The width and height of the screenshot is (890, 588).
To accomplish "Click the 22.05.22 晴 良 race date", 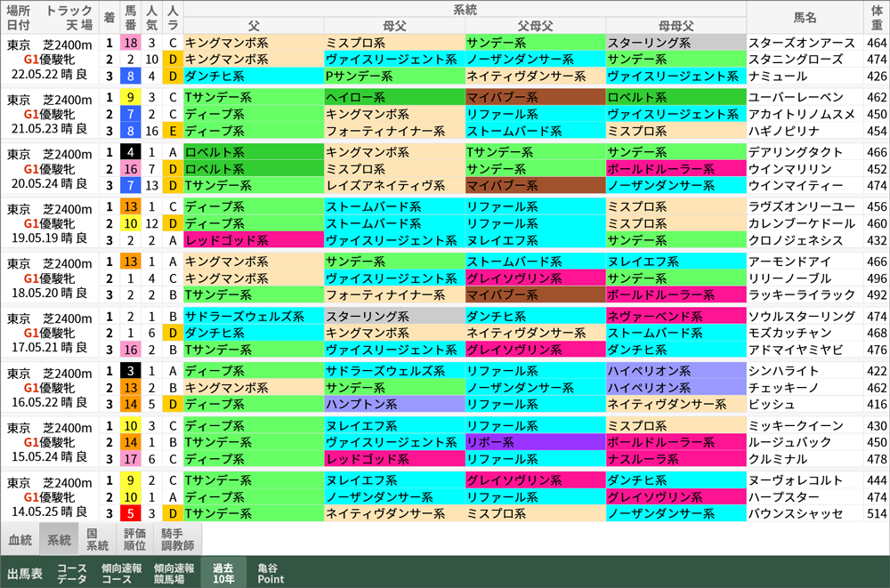I will 49,75.
